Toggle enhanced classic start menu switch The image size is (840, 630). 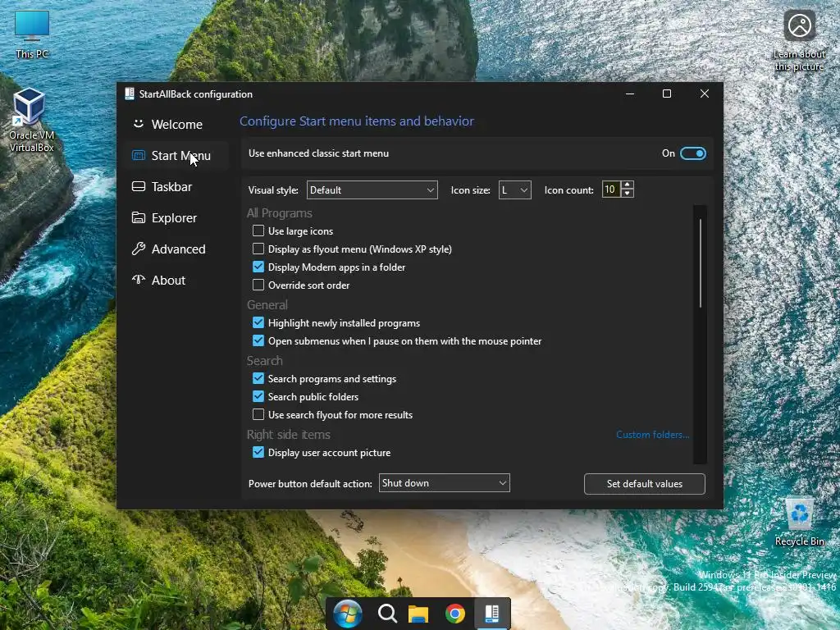(692, 153)
